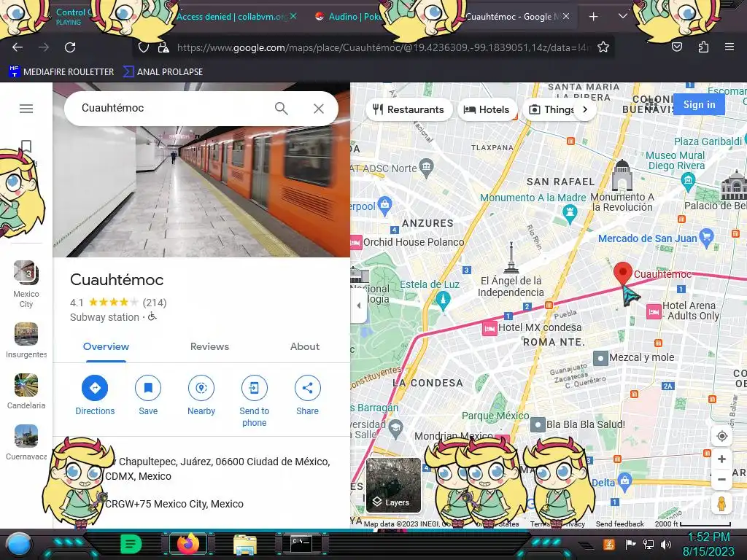Expand the list all tabs chevron
Viewport: 747px width, 560px height.
point(623,16)
